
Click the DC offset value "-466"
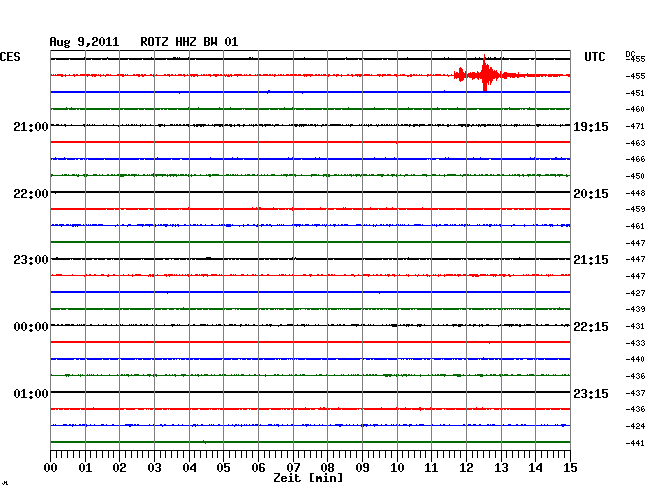coord(635,159)
